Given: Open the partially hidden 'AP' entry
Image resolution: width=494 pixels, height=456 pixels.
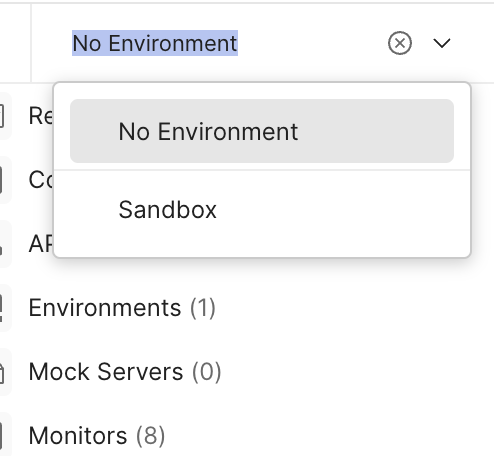Looking at the screenshot, I should tap(41, 244).
